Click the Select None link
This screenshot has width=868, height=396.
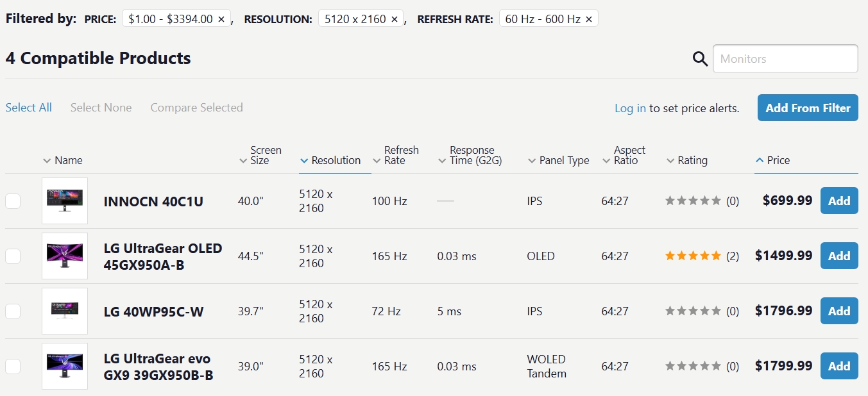[x=101, y=108]
